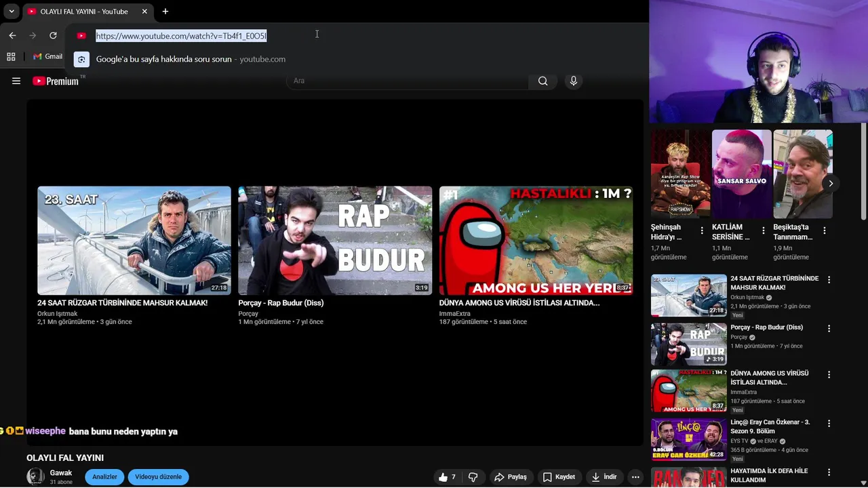Click the video title 'OLAYLI FAL YAYINI'
This screenshot has width=868, height=488.
(x=65, y=458)
